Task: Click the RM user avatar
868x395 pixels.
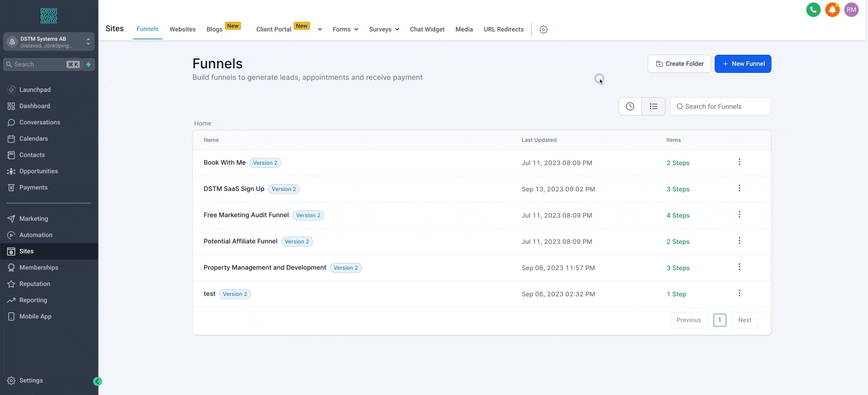Action: tap(851, 10)
